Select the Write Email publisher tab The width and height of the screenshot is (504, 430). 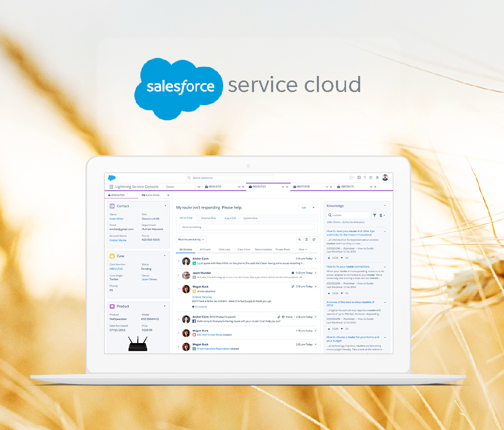[x=186, y=218]
